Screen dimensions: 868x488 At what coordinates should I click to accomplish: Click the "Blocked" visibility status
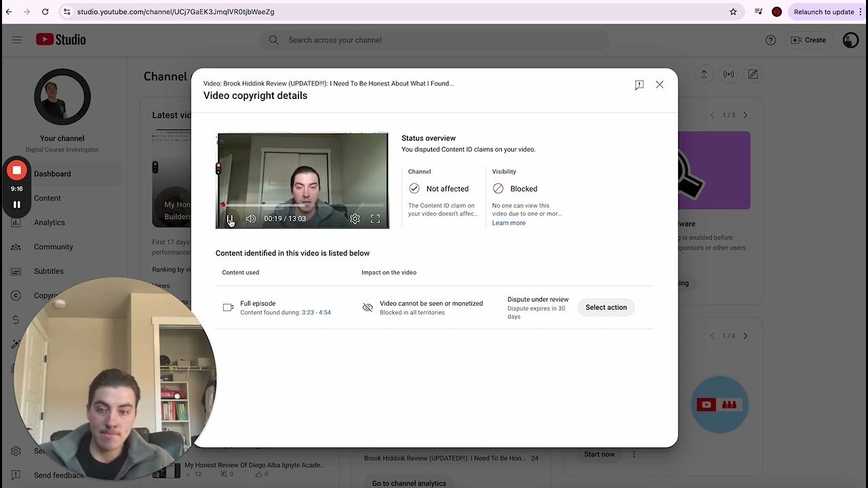click(524, 189)
